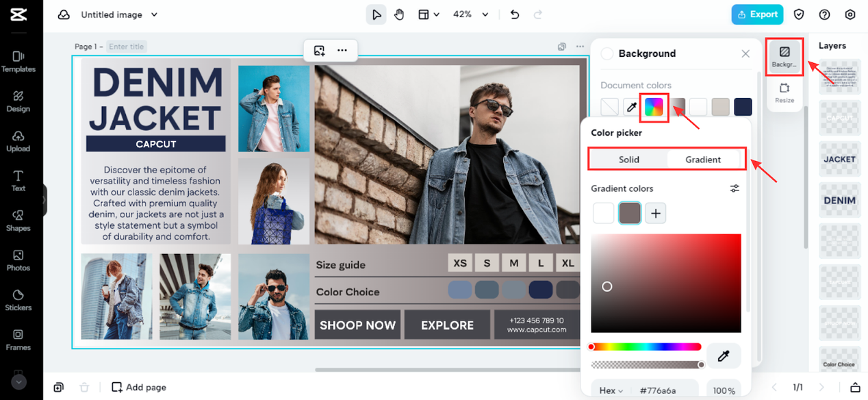Click the Add page button
The width and height of the screenshot is (868, 400).
(139, 387)
